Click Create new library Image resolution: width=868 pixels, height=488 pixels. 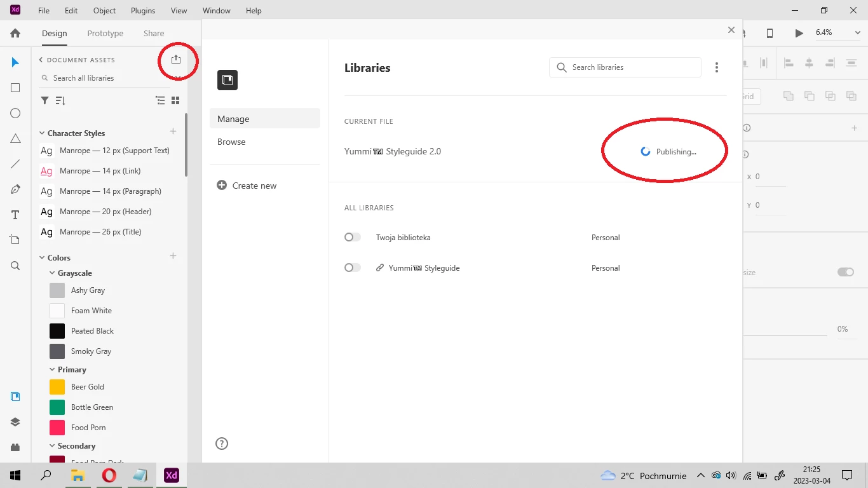tap(247, 186)
